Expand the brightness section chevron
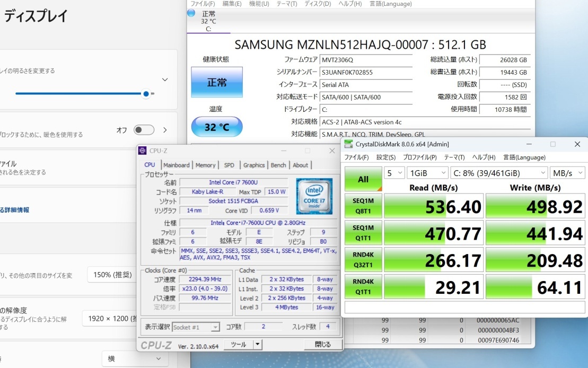588x368 pixels. [164, 80]
